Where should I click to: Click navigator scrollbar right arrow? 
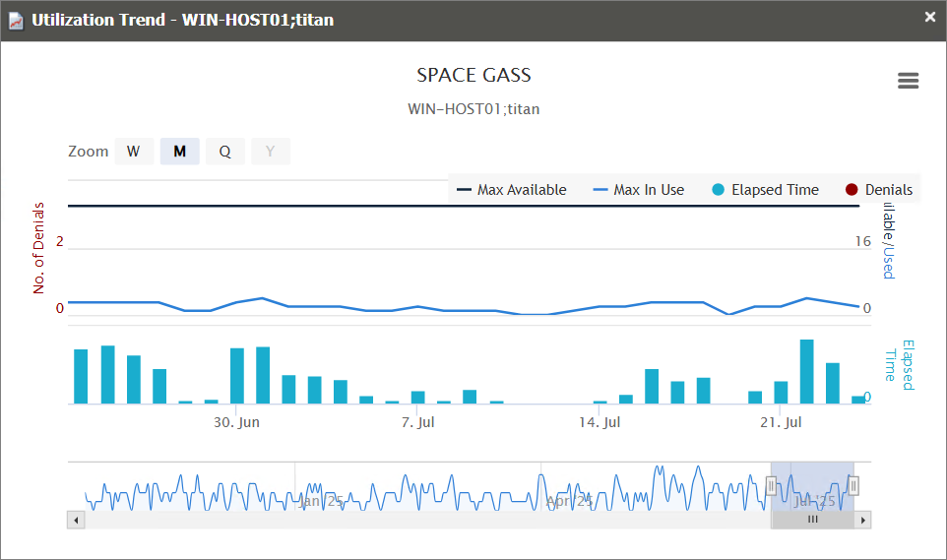pyautogui.click(x=863, y=520)
